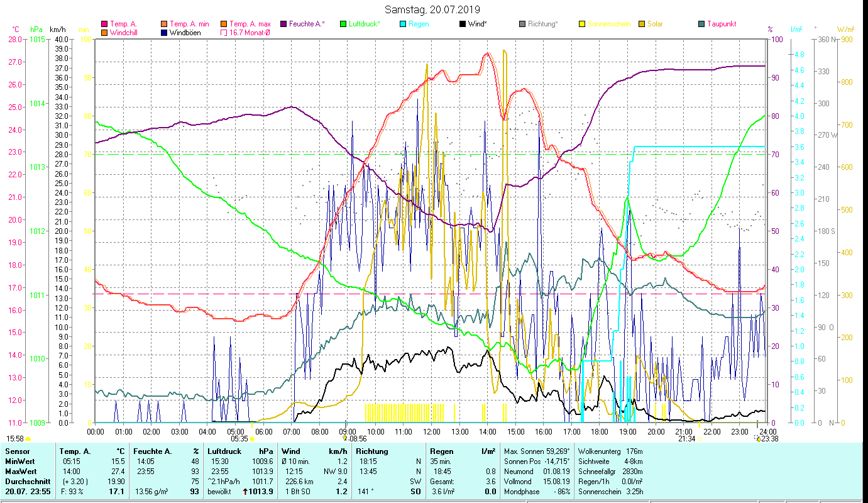Click the average temperature value '19.90'
The image size is (868, 503).
(117, 482)
